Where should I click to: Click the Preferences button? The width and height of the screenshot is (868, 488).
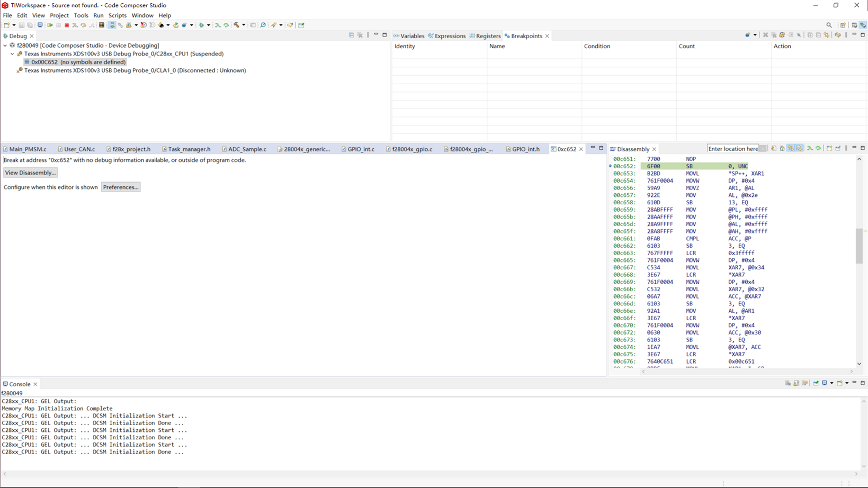click(x=121, y=187)
